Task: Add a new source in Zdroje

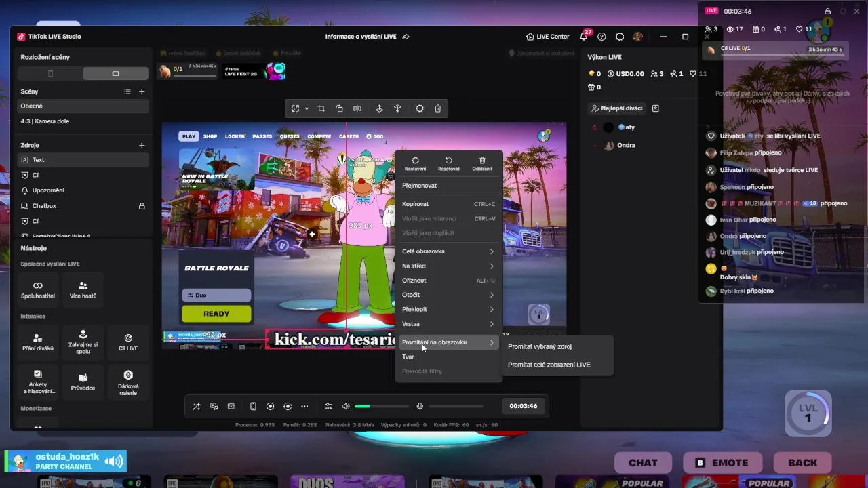Action: (142, 145)
